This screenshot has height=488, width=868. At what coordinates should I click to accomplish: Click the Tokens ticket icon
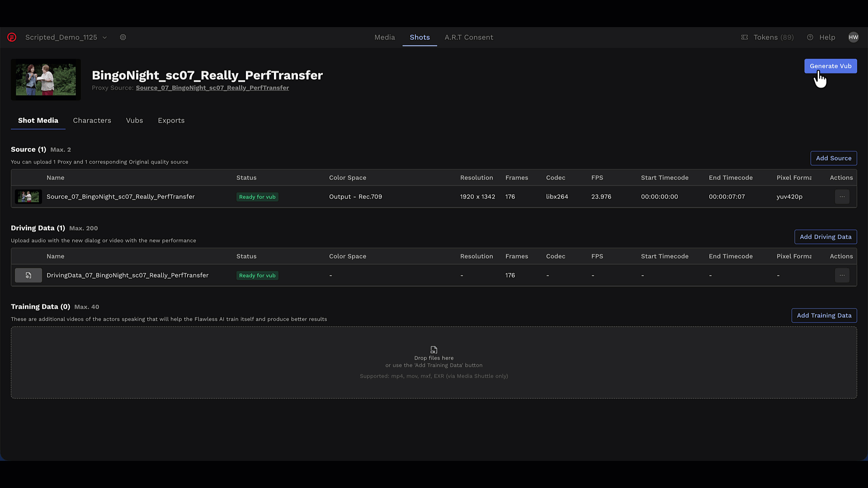[x=745, y=38]
